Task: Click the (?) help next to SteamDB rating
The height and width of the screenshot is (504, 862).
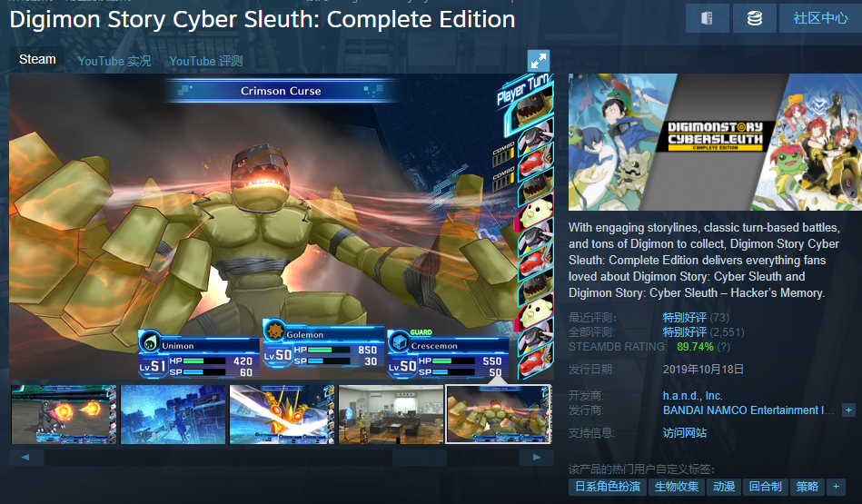Action: click(x=723, y=347)
